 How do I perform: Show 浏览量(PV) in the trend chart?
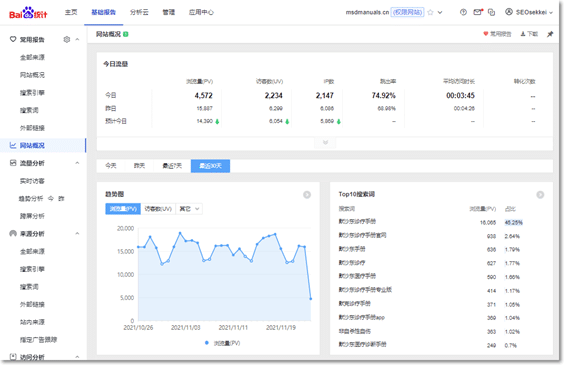[123, 209]
